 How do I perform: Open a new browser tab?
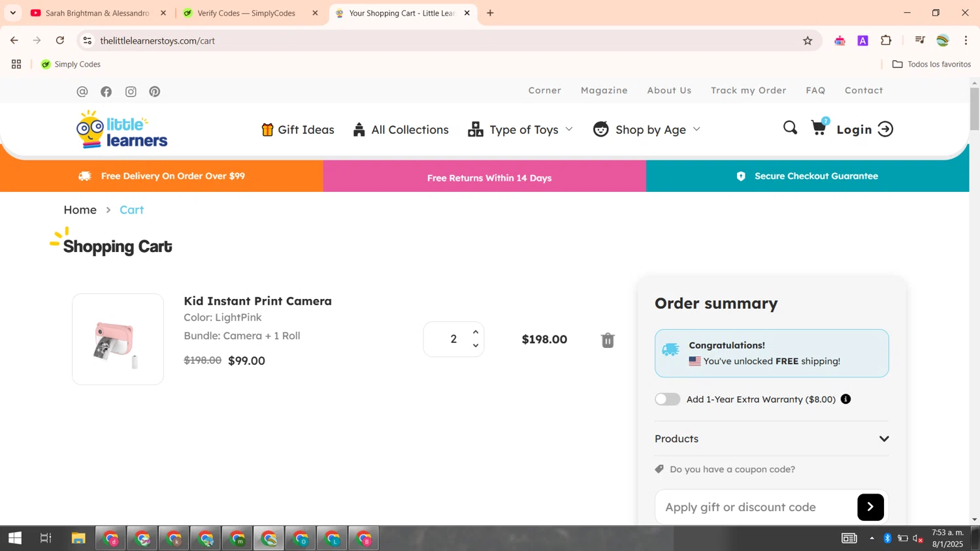coord(490,13)
